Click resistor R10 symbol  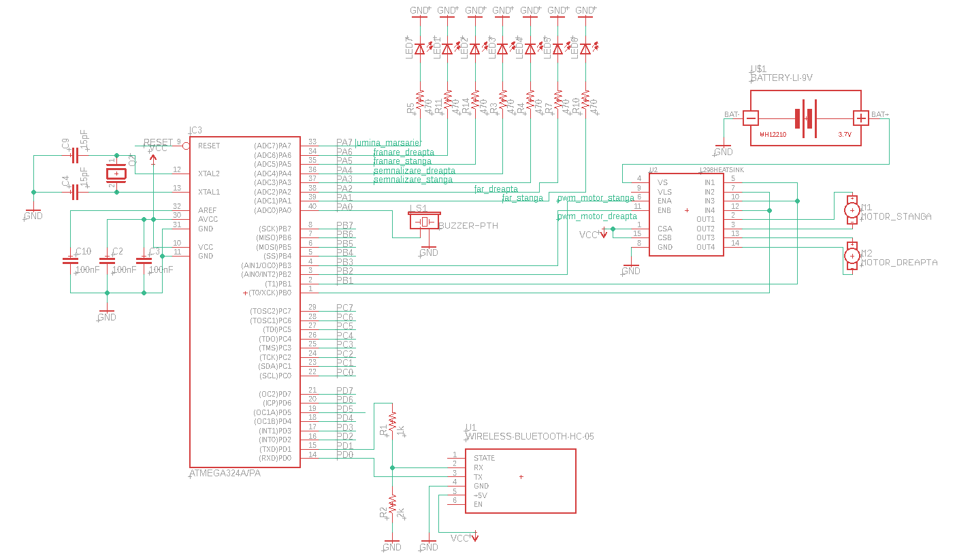[x=585, y=101]
